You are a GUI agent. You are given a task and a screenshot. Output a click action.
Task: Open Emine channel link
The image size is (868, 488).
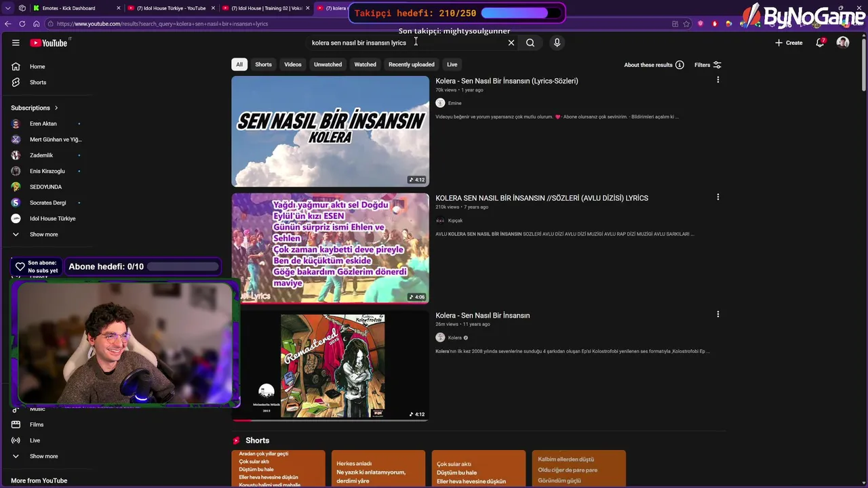pyautogui.click(x=454, y=103)
